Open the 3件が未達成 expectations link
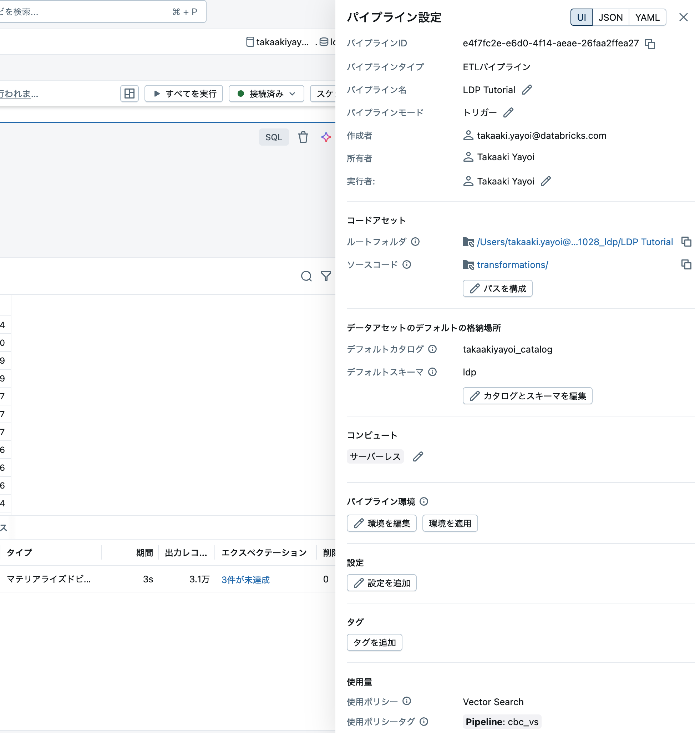The width and height of the screenshot is (700, 733). point(245,580)
